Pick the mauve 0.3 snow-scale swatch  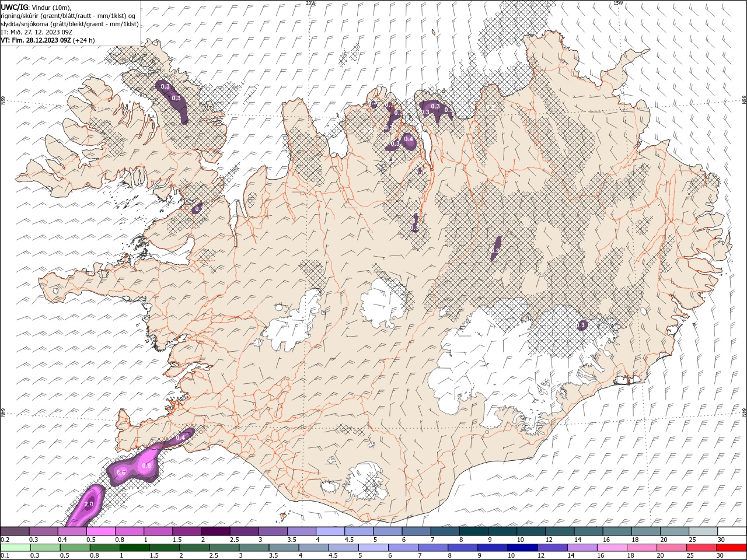pos(43,531)
